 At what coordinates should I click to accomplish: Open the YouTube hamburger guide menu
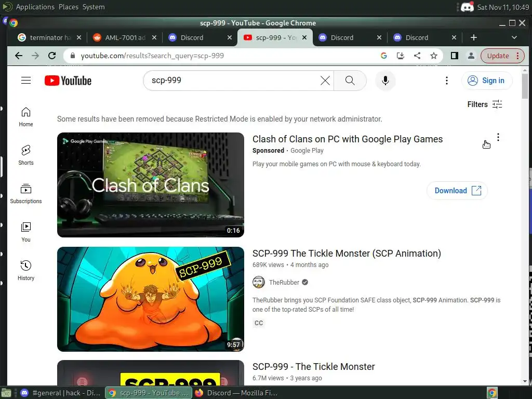[x=26, y=81]
